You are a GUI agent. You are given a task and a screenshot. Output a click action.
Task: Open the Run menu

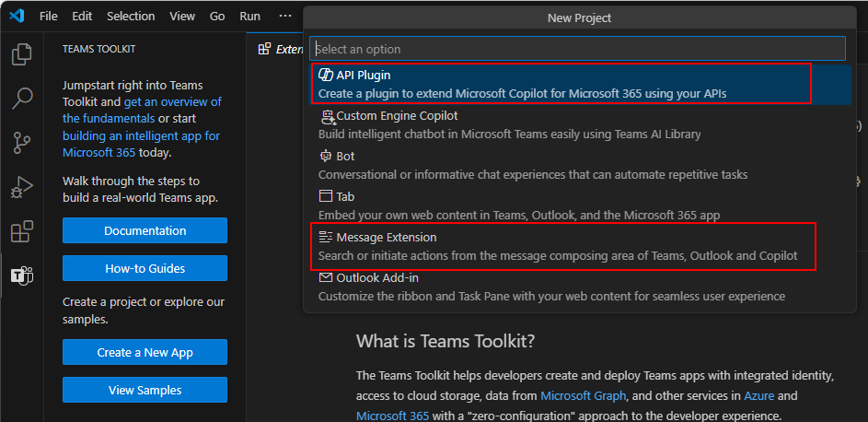click(x=249, y=17)
